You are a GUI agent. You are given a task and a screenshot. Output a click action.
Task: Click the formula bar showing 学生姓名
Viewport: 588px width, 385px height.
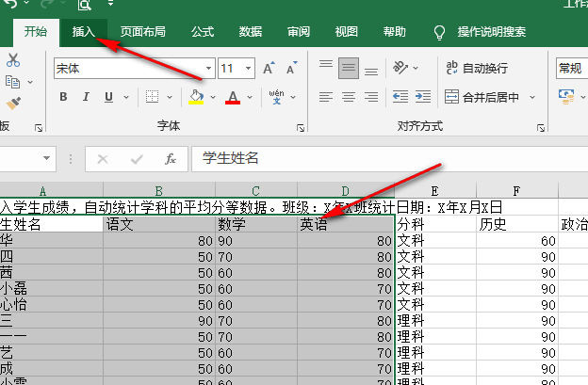click(389, 159)
